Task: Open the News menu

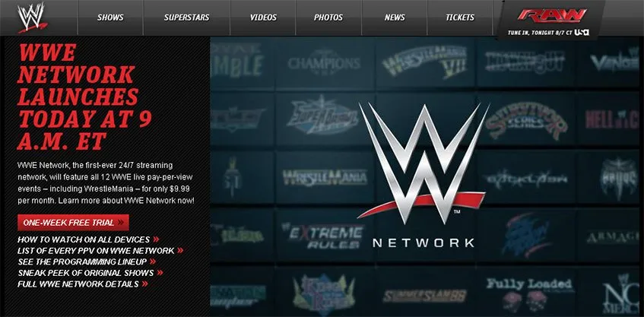Action: point(395,17)
